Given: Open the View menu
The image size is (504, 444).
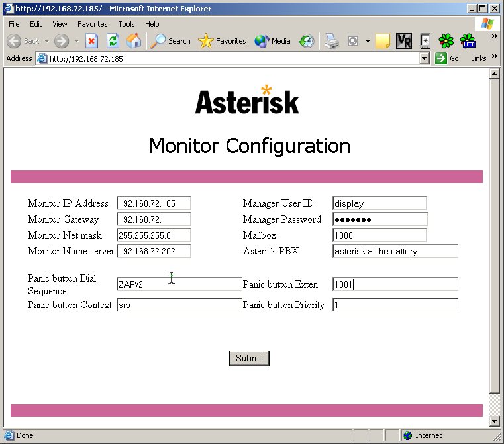Looking at the screenshot, I should tap(60, 24).
